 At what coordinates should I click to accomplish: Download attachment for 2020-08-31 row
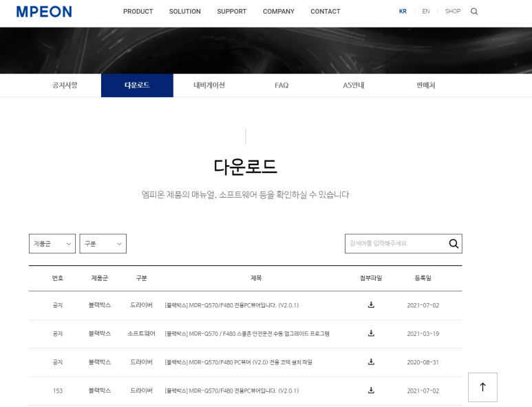(x=371, y=362)
